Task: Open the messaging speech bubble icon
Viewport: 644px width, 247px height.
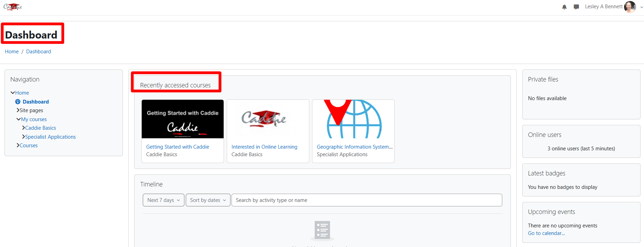Action: click(x=576, y=7)
